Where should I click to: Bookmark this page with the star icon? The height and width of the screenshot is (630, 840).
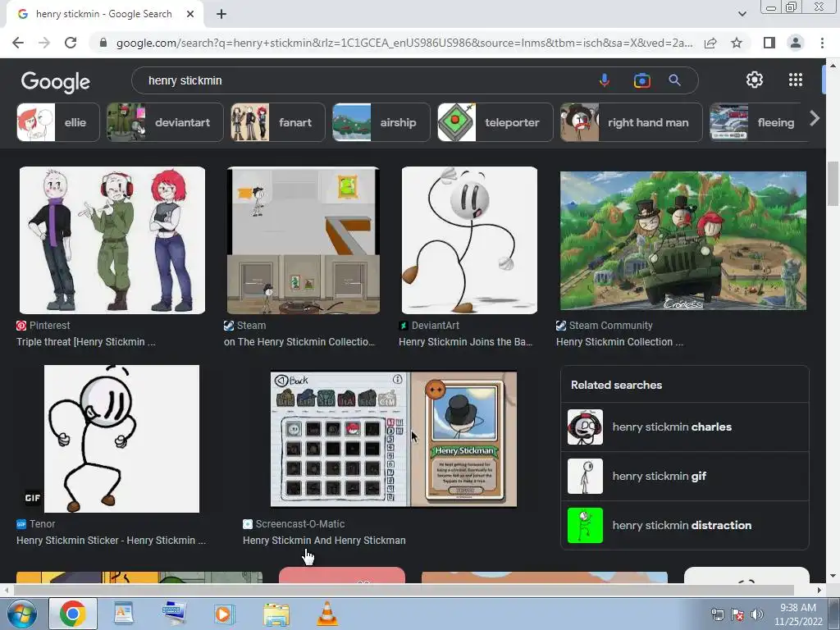(737, 43)
